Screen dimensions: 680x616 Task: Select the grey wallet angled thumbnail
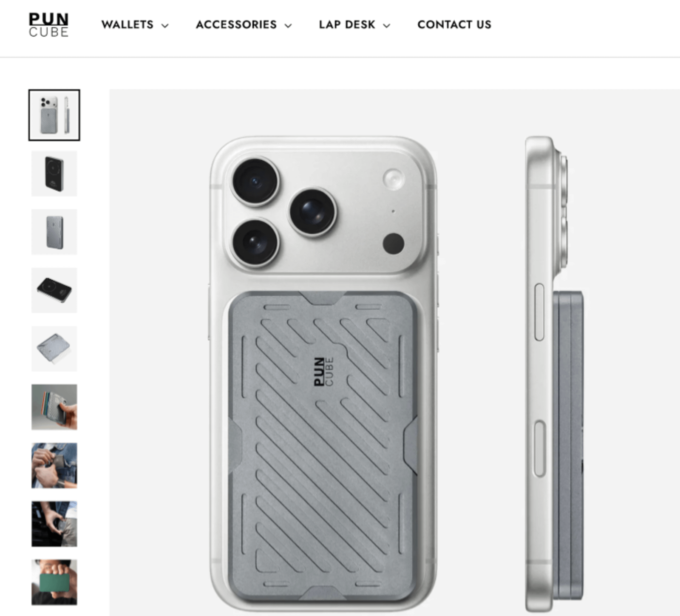coord(54,349)
